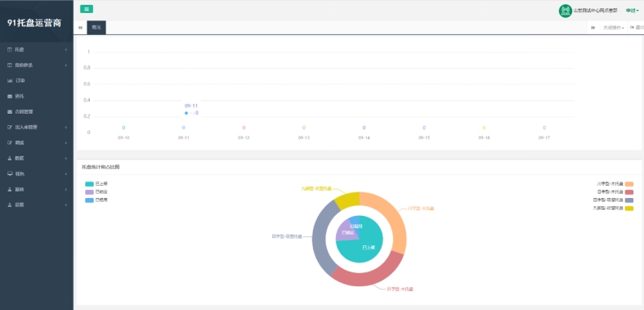Toggle the purple legend series below 已上架
The width and height of the screenshot is (644, 310).
click(x=96, y=192)
